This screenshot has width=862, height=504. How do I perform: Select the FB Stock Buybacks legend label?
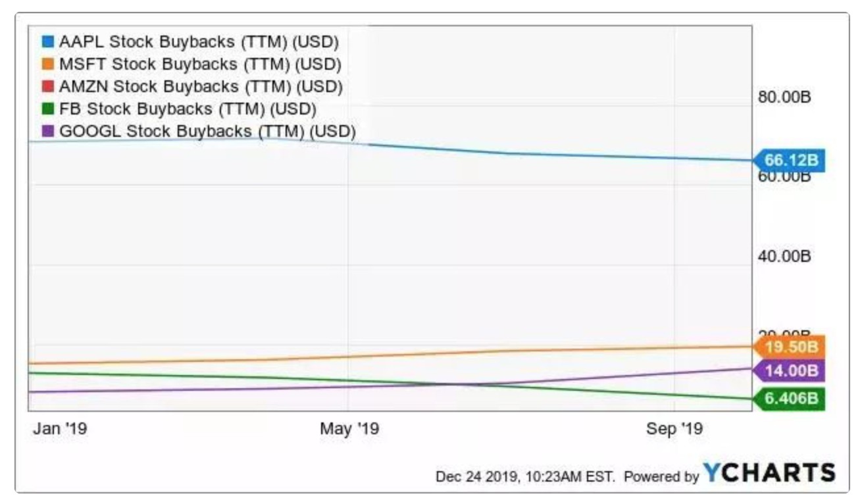click(188, 108)
